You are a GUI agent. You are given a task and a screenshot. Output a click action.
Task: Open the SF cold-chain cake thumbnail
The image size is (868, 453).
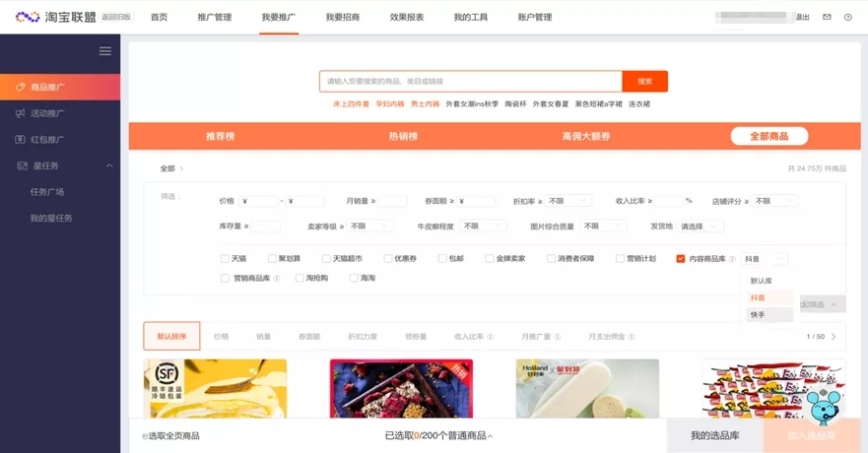pos(216,389)
